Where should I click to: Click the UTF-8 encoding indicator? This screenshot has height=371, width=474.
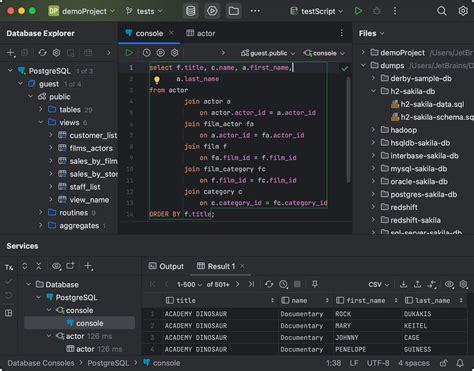click(x=378, y=363)
